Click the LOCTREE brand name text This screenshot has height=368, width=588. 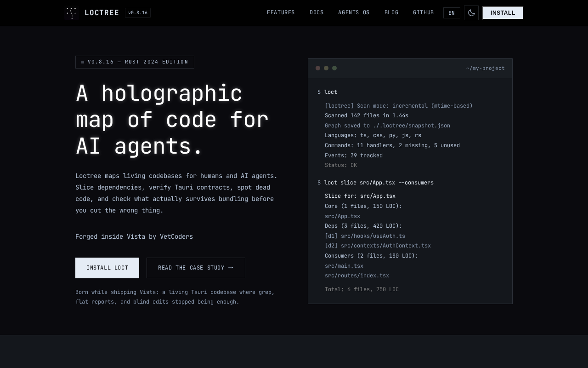coord(102,13)
